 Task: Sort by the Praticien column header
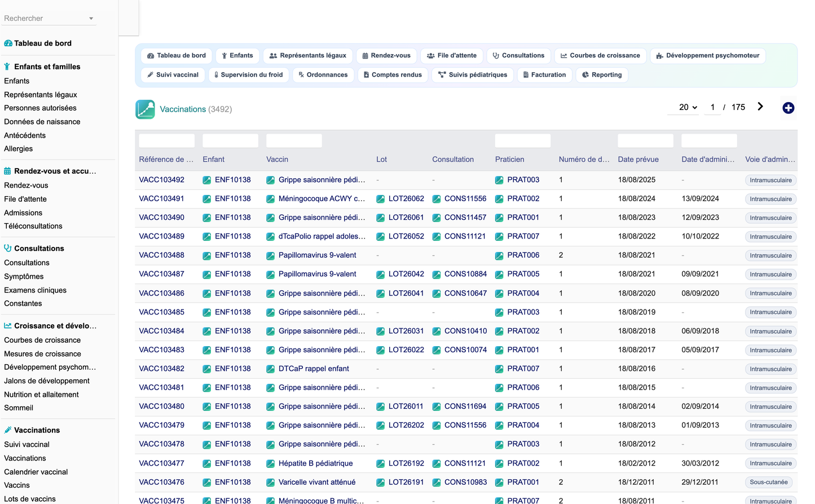510,160
